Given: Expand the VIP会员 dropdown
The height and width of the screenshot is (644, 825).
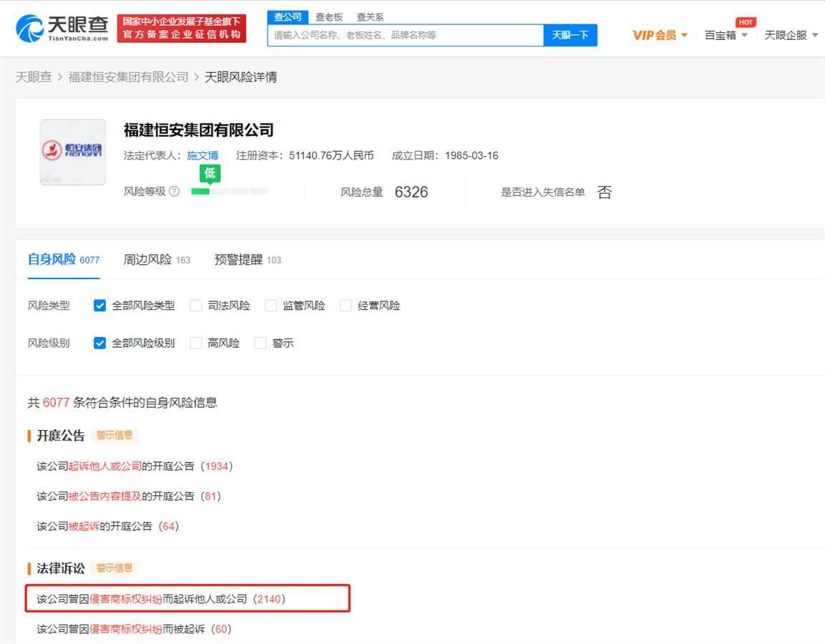Looking at the screenshot, I should (x=660, y=35).
